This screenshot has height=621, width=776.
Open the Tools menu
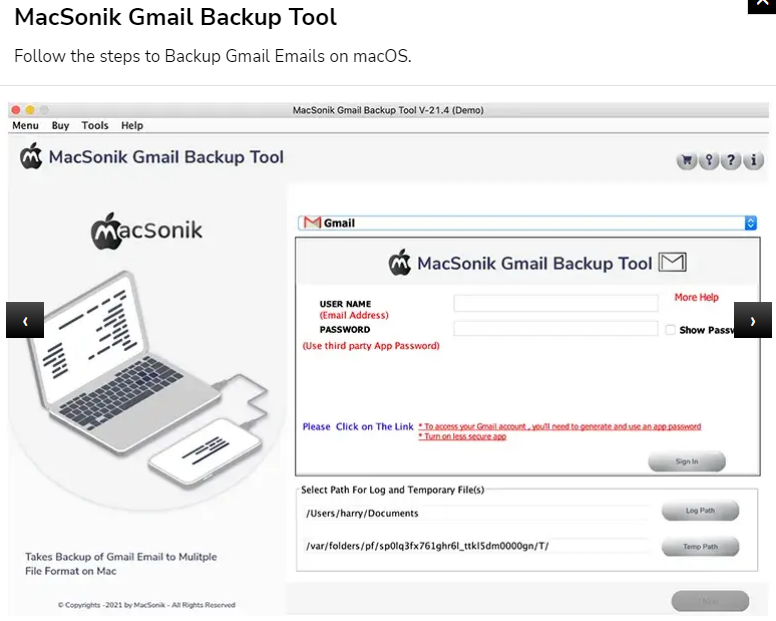point(95,126)
